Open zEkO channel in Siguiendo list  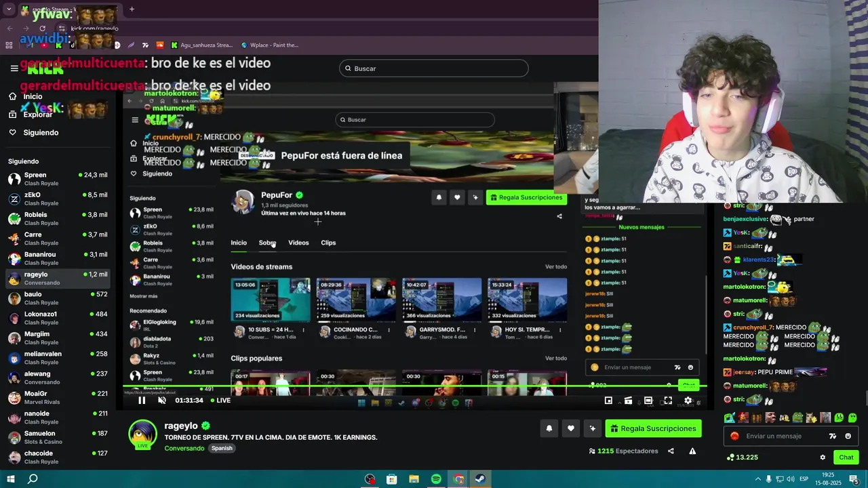tap(58, 199)
